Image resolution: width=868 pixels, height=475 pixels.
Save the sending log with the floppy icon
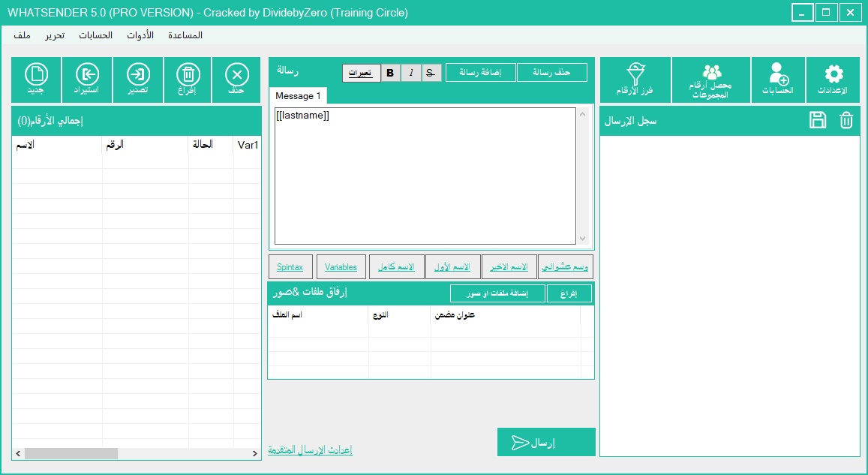pyautogui.click(x=818, y=120)
